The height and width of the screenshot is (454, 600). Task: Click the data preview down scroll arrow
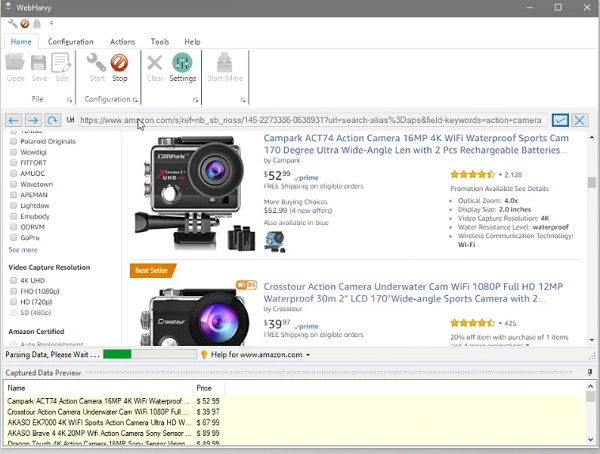pos(590,439)
